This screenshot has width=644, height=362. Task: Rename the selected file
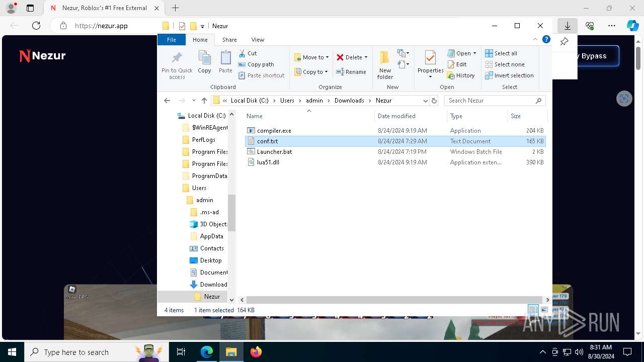click(x=351, y=72)
